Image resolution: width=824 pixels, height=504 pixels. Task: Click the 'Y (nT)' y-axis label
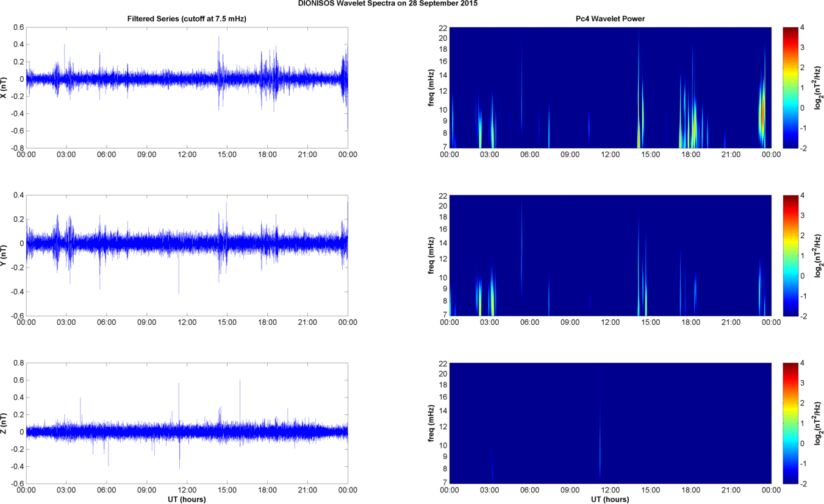4,255
